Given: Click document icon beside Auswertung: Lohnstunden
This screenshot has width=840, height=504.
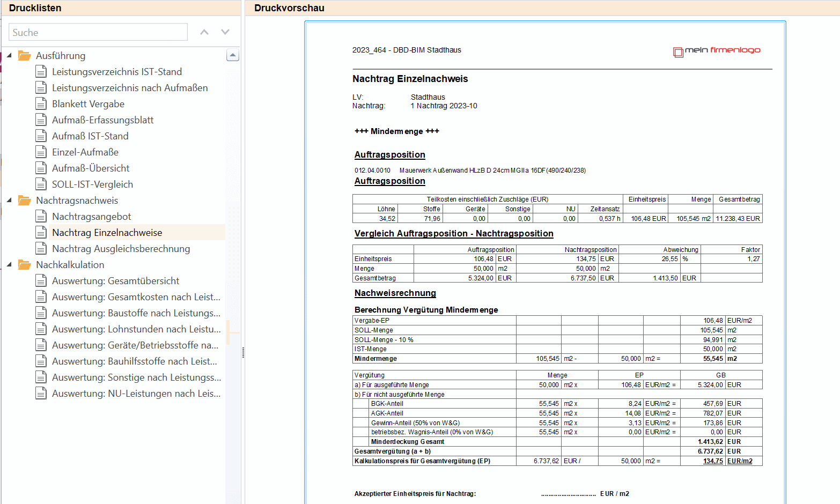Looking at the screenshot, I should pos(41,329).
